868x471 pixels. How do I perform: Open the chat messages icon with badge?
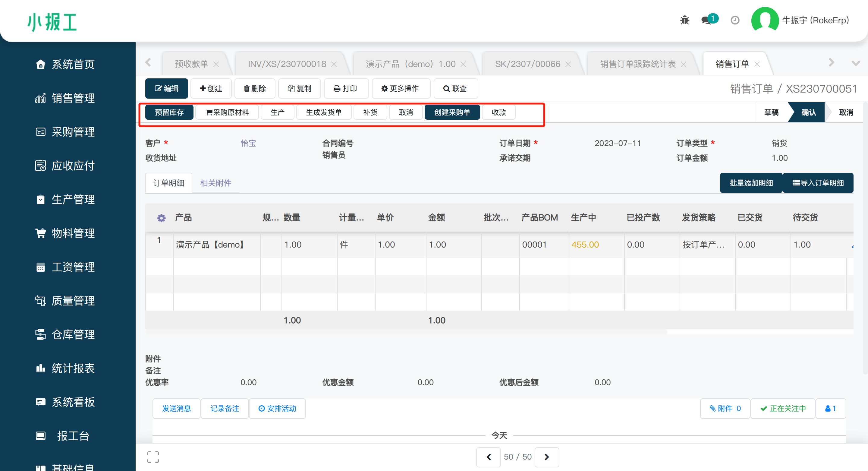[x=706, y=20]
